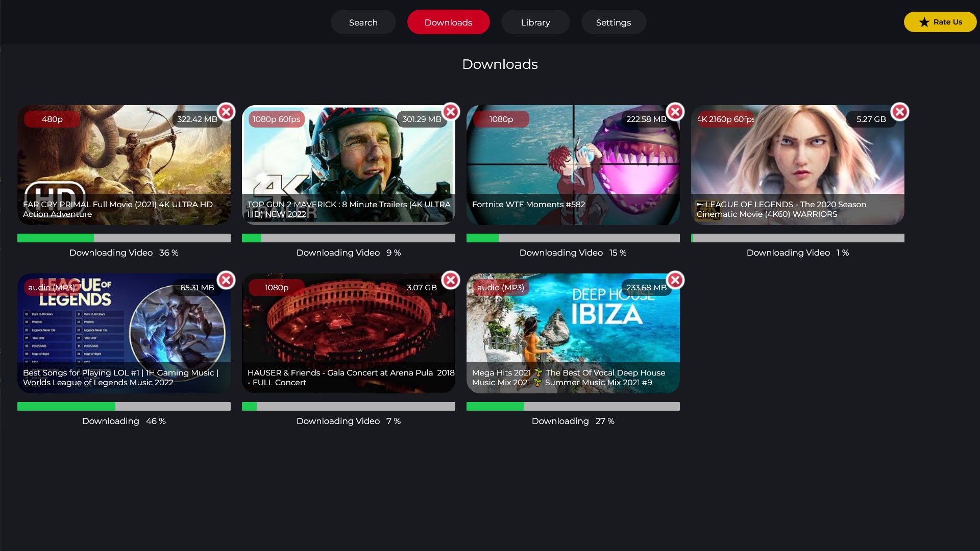Click the 5.27 GB file size label
Image resolution: width=980 pixels, height=551 pixels.
click(871, 119)
